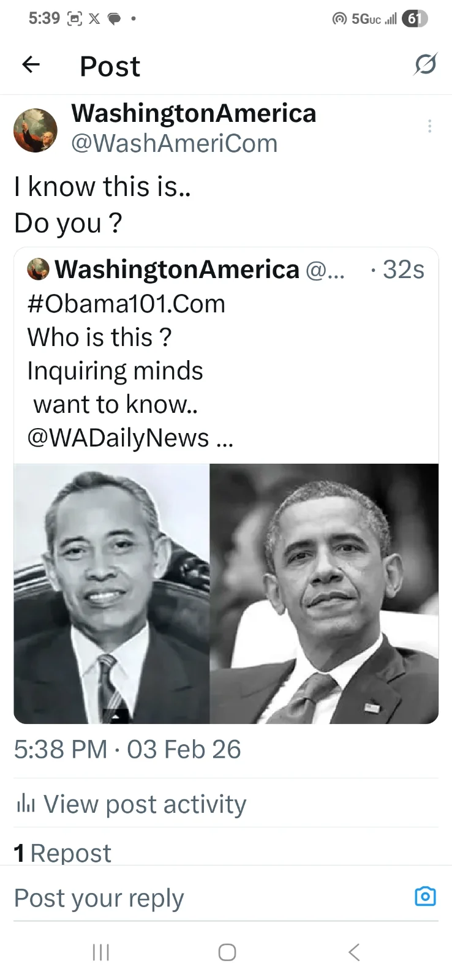Open the left photo in the quoted post

[x=111, y=594]
